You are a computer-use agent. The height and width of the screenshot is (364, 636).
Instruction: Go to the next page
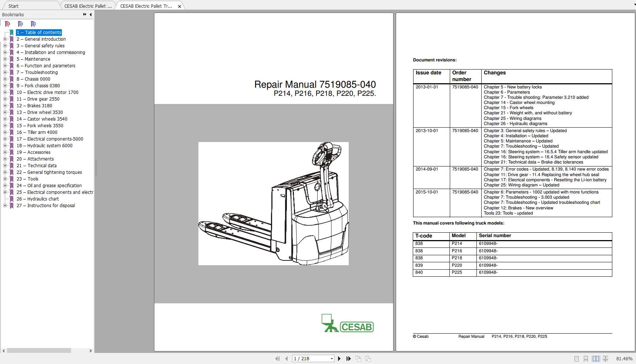click(x=339, y=358)
